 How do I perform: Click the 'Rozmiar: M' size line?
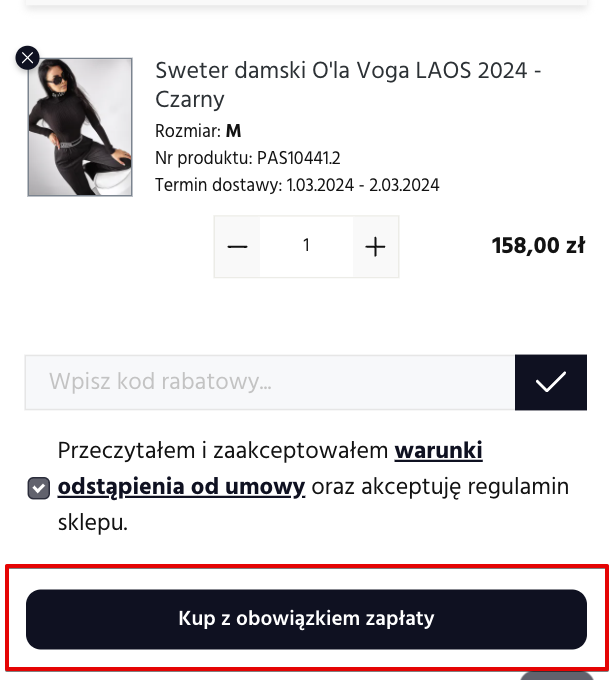(198, 131)
